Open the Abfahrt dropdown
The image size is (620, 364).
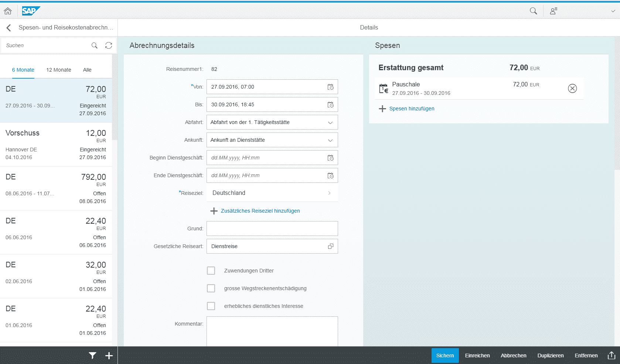pyautogui.click(x=330, y=122)
